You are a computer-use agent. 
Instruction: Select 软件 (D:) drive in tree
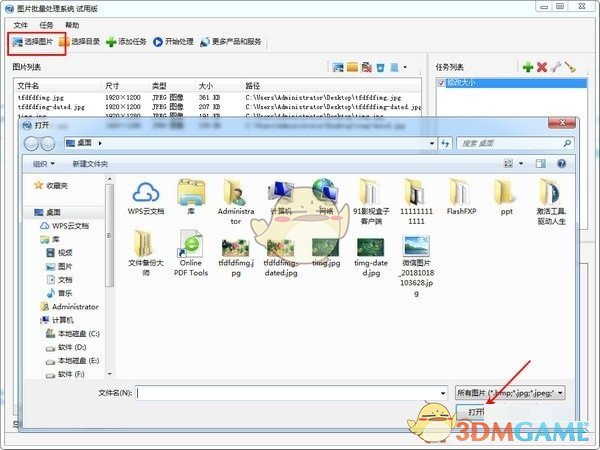pos(66,347)
